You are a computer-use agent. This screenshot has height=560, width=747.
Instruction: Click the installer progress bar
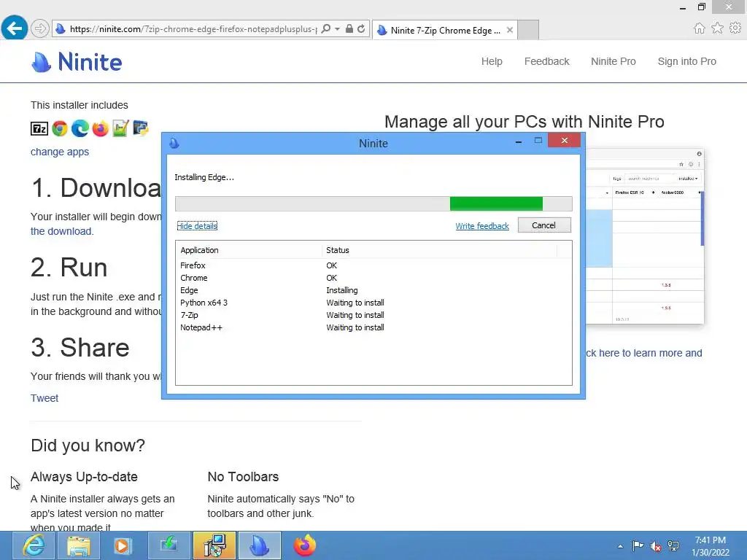point(373,203)
